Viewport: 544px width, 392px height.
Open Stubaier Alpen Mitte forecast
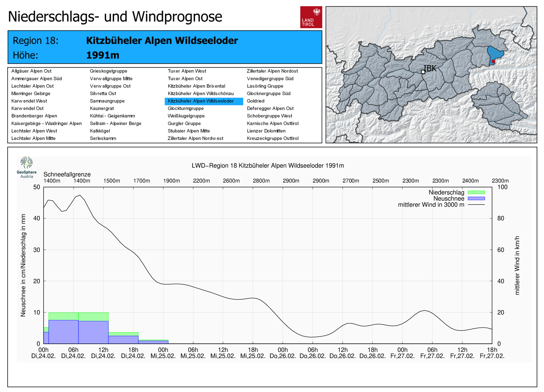(189, 131)
